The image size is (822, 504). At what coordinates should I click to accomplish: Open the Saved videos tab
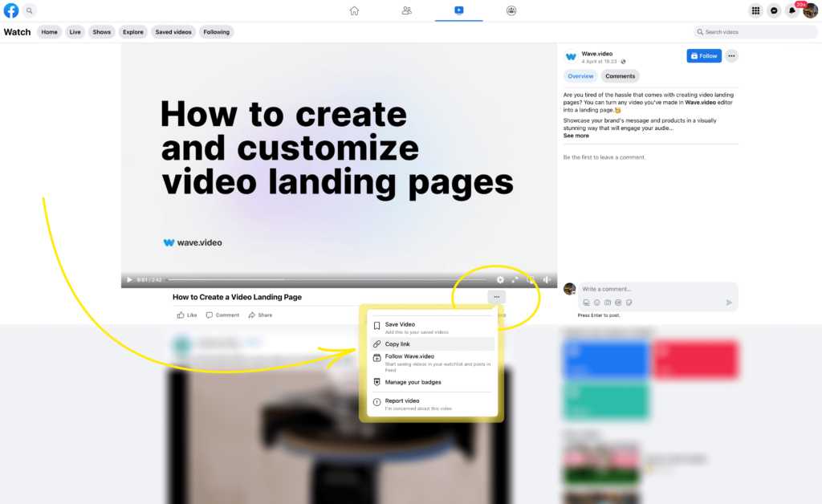pos(173,32)
